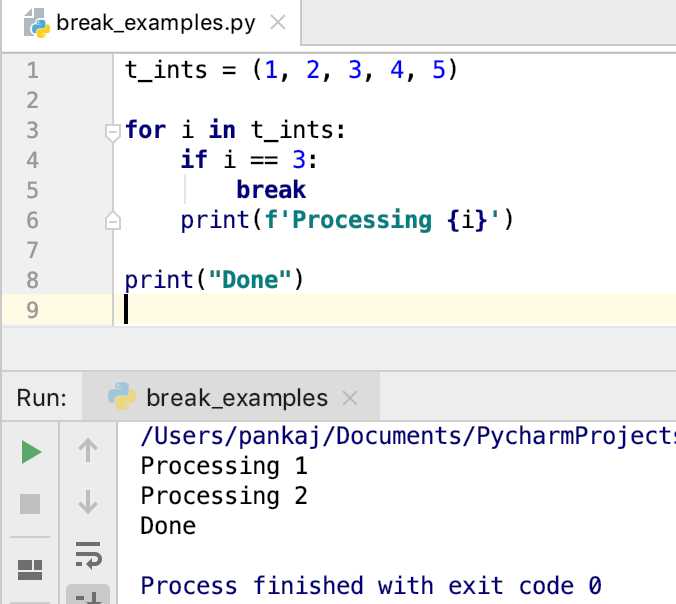
Task: Click the green Run (rerun) arrow icon
Action: tap(31, 452)
